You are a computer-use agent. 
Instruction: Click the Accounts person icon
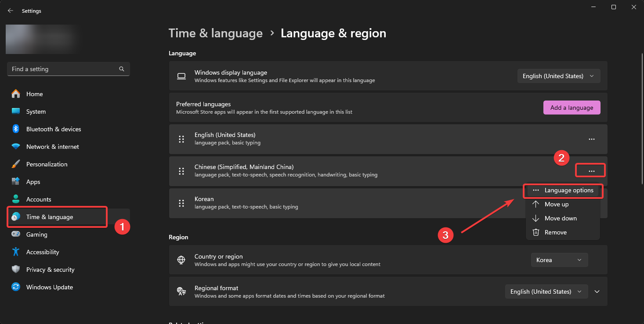coord(16,199)
